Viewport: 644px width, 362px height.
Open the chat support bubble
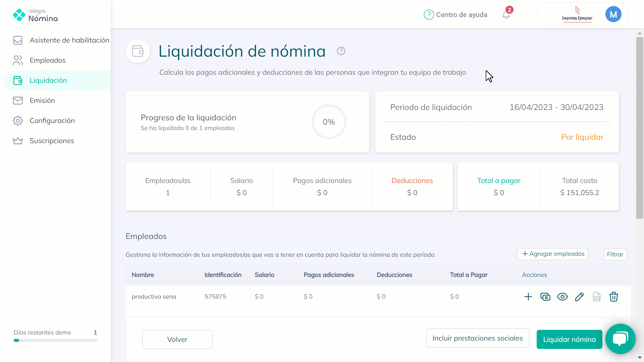pos(620,339)
